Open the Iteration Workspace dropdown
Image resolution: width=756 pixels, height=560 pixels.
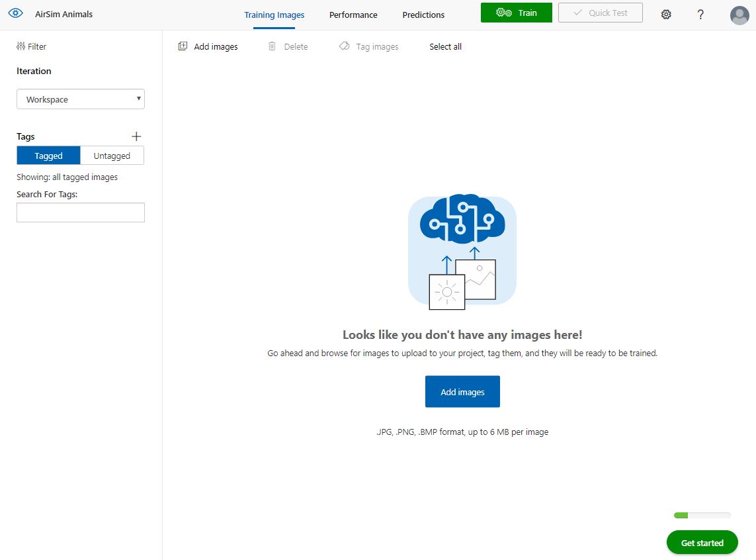[81, 99]
